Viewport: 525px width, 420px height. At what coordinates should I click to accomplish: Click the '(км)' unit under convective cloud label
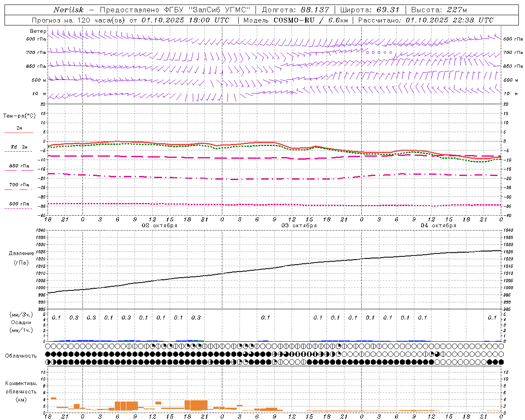coord(21,399)
